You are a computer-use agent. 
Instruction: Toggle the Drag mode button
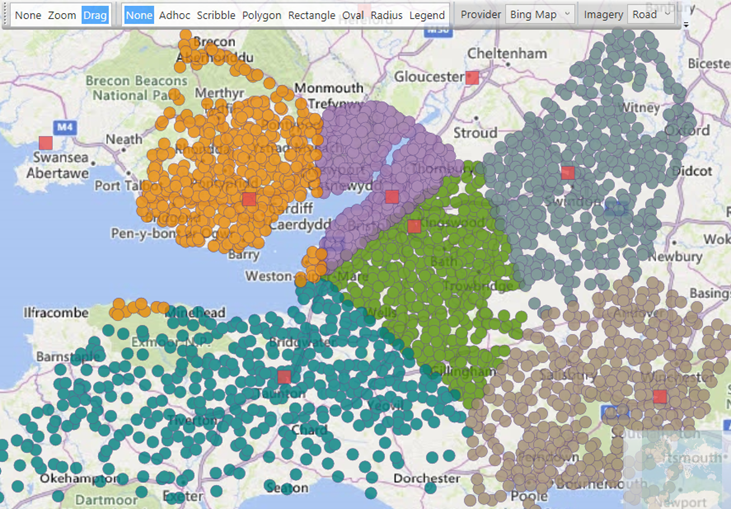click(95, 16)
